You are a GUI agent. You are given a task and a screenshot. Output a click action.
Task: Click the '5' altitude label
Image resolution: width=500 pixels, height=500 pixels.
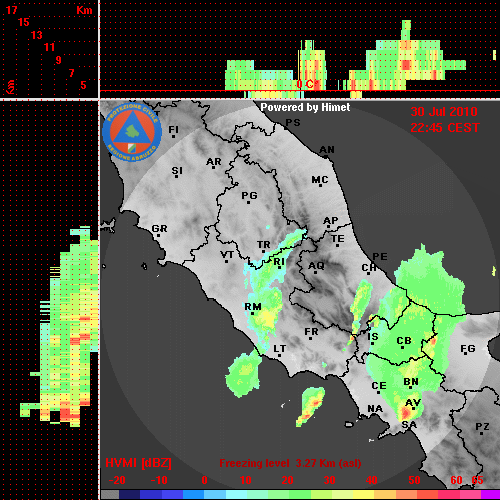point(83,85)
